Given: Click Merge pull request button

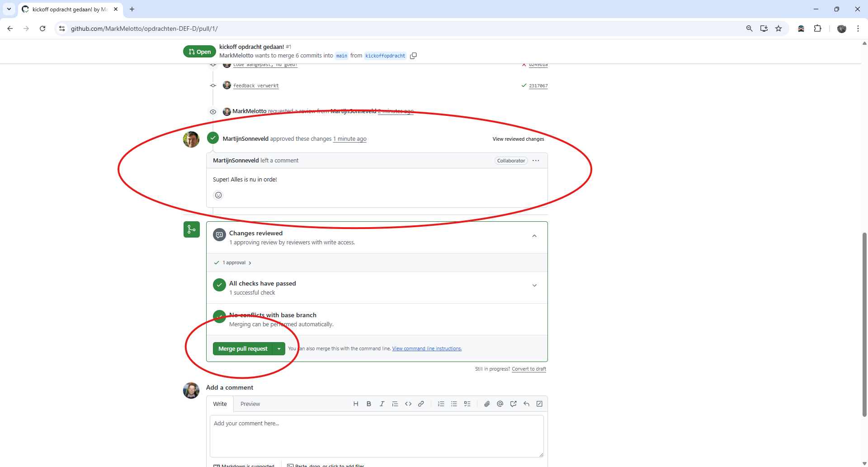Looking at the screenshot, I should [243, 348].
